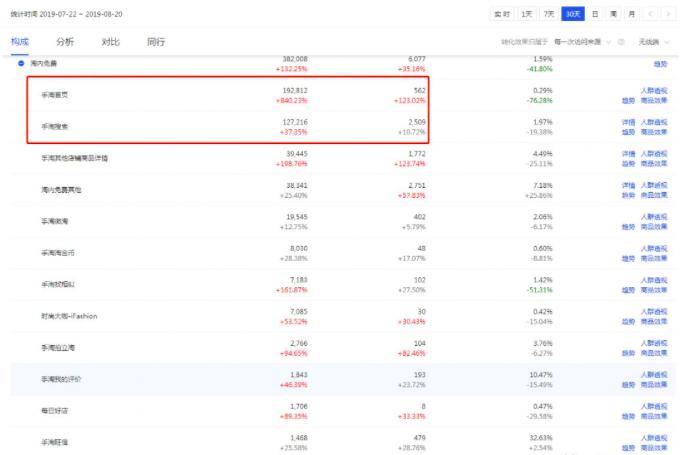Click the 每日好店 source name
The height and width of the screenshot is (455, 686).
coord(55,411)
